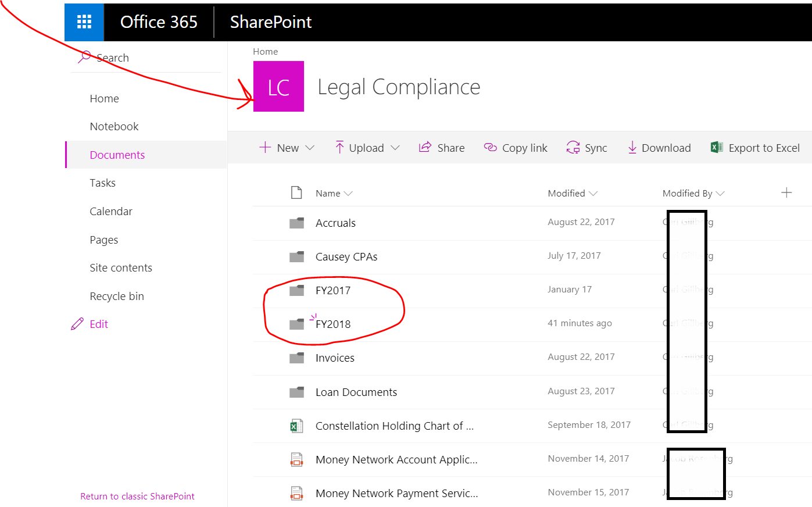Open Money Network Payment Servic... file
Screen dimensions: 812x507
(x=397, y=493)
